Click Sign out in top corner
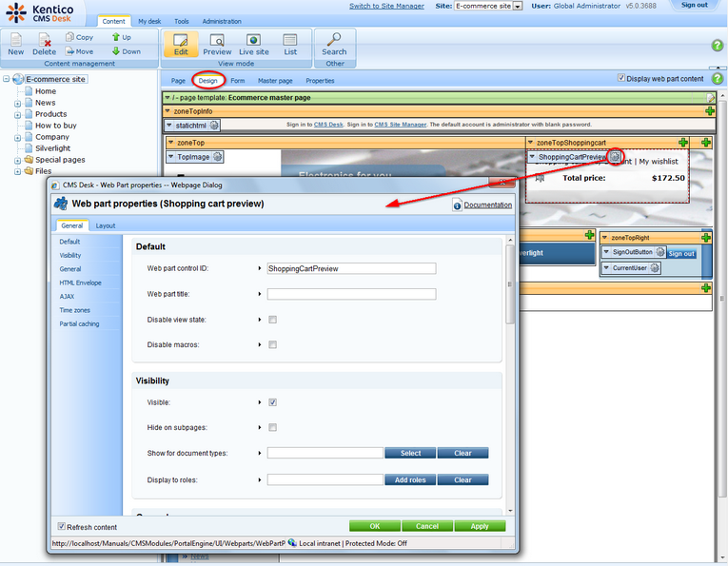 tap(694, 5)
